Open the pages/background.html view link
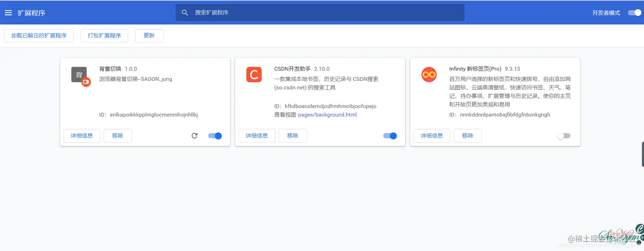The image size is (644, 251). [328, 114]
